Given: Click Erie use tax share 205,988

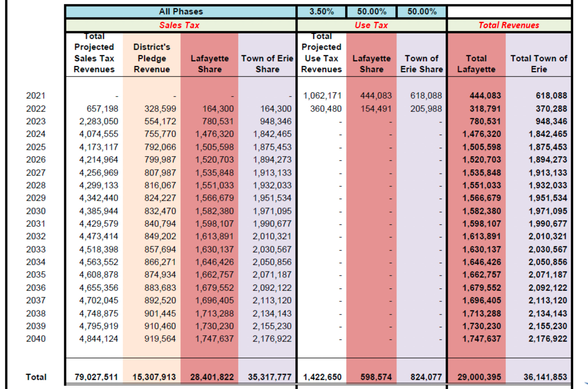Looking at the screenshot, I should [x=426, y=109].
